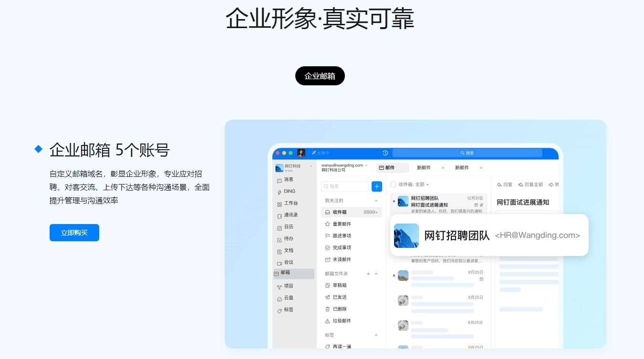644x359 pixels.
Task: Switch to the 邮件 tab
Action: tap(392, 168)
